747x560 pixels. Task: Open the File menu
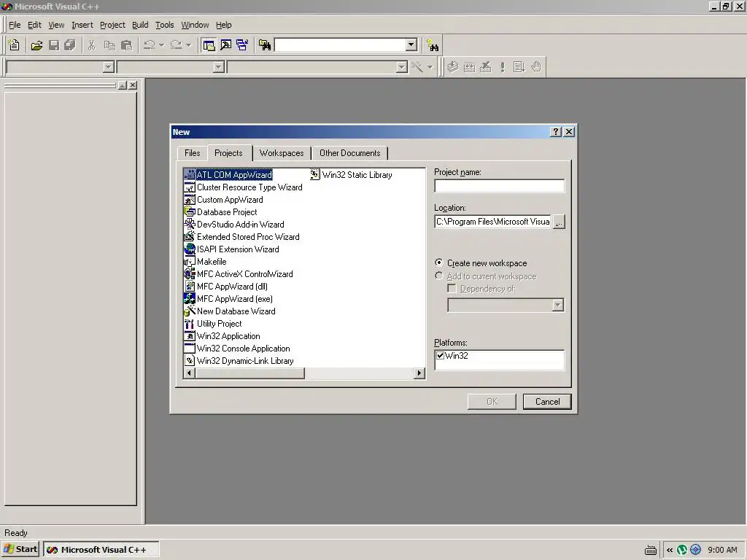tap(15, 25)
